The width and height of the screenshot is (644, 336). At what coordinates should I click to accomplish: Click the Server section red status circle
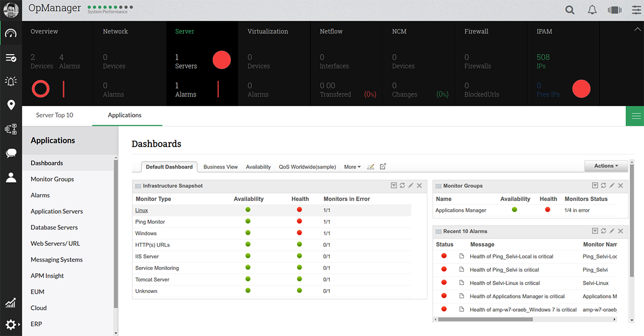tap(222, 60)
